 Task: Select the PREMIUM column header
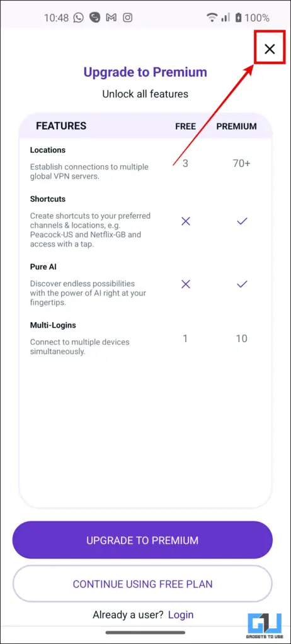pyautogui.click(x=237, y=126)
